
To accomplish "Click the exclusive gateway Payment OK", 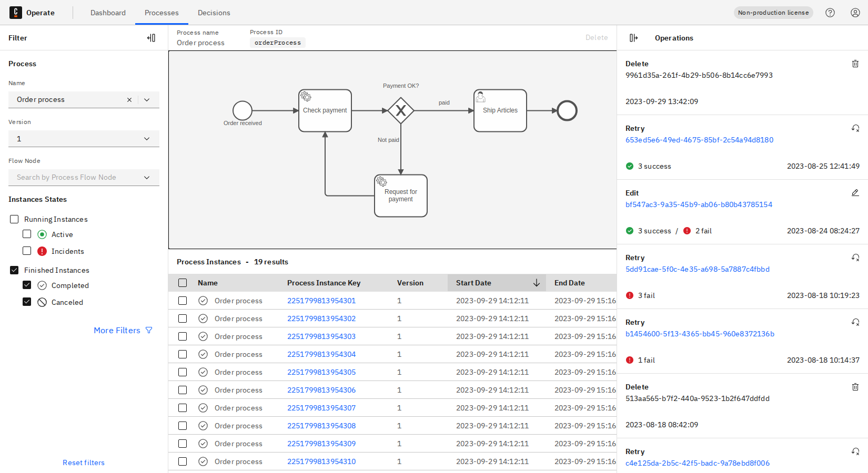I will 401,111.
